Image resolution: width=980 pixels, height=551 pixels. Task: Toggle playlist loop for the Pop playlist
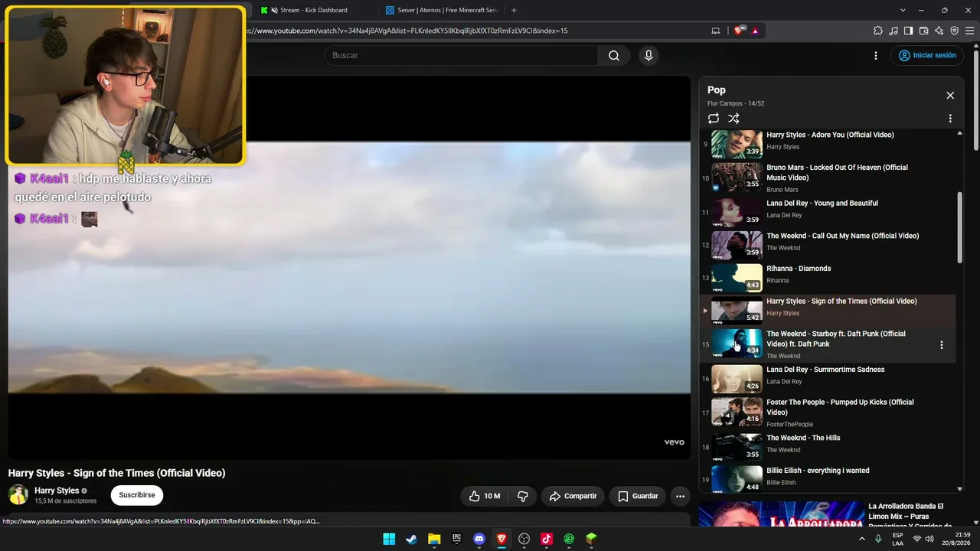coord(714,119)
